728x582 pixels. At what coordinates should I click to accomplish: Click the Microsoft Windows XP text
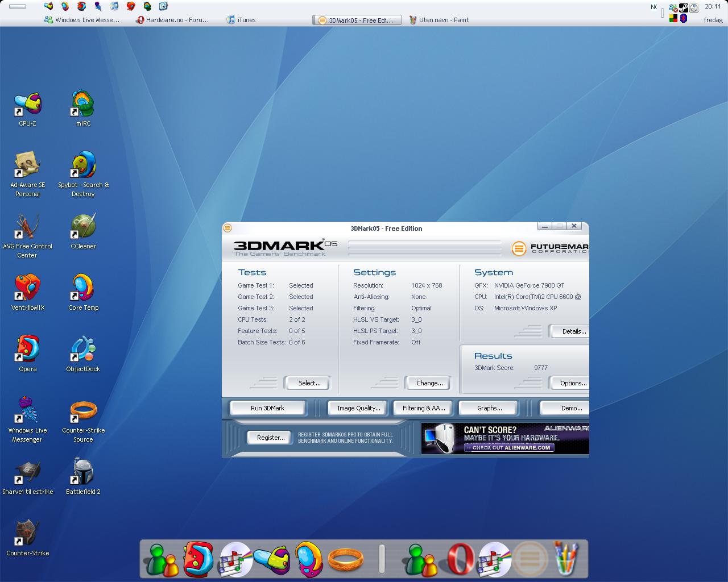[526, 308]
